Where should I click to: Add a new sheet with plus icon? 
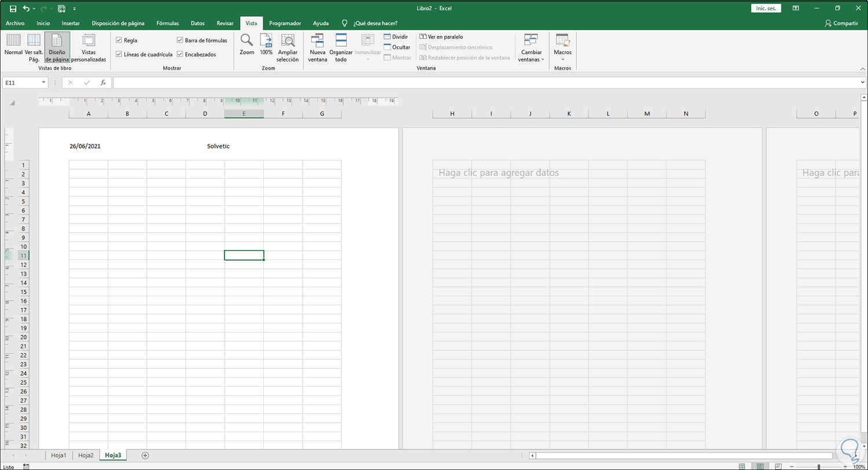(145, 456)
